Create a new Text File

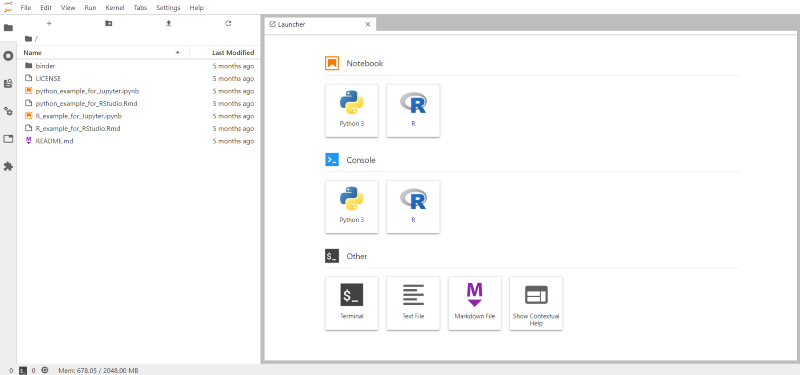(x=413, y=303)
